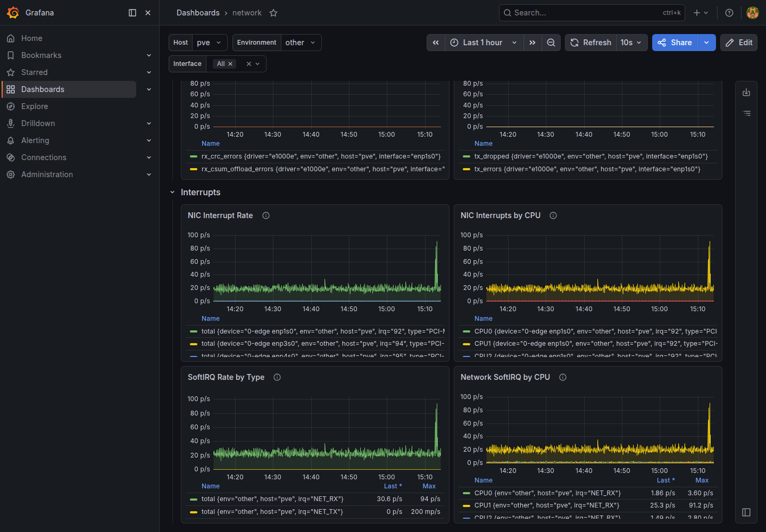Star the network dashboard
766x532 pixels.
[273, 13]
